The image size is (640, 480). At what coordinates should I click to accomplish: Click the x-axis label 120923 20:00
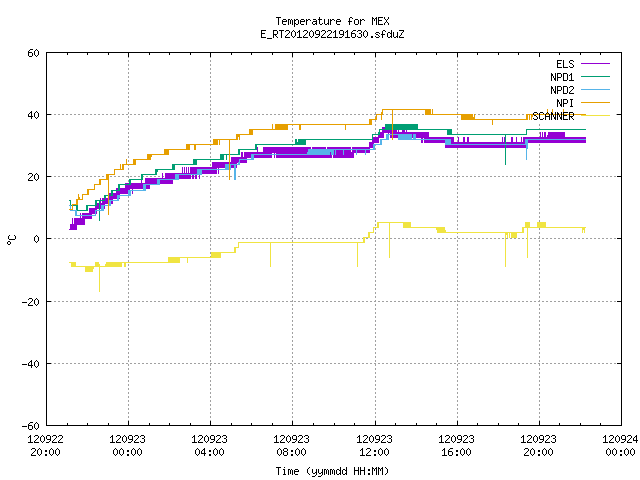click(x=538, y=446)
